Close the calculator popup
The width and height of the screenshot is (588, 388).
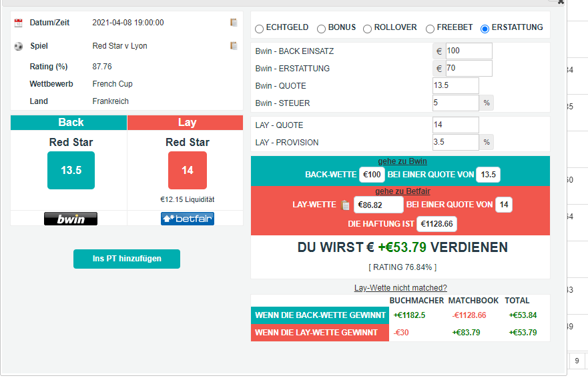tap(561, 2)
